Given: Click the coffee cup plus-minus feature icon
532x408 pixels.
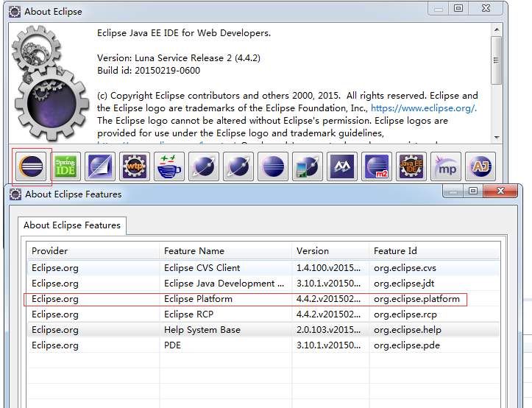Looking at the screenshot, I should click(169, 166).
